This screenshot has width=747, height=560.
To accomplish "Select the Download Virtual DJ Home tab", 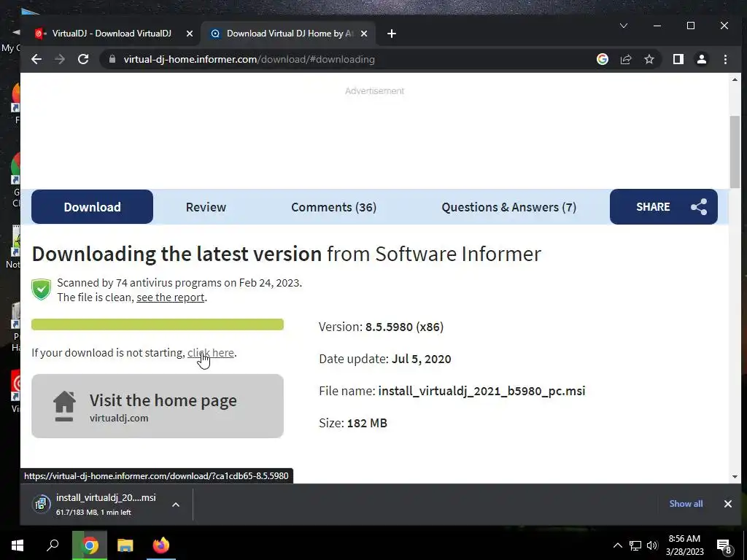I will (x=288, y=34).
